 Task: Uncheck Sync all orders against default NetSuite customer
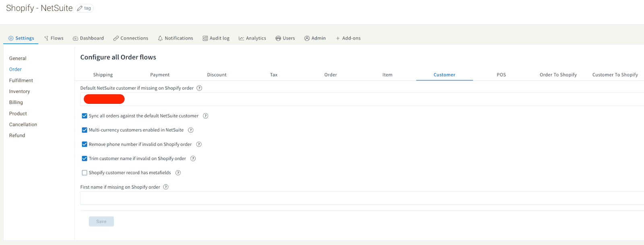85,116
